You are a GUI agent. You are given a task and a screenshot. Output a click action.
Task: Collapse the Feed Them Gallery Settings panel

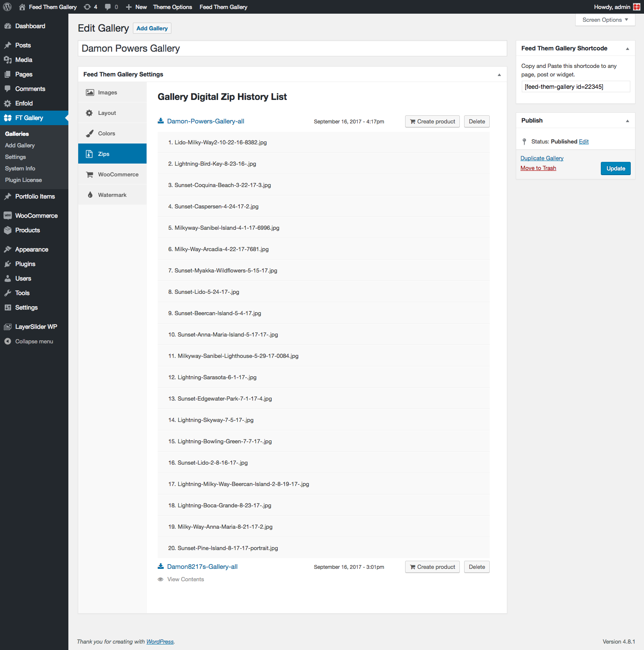coord(499,75)
